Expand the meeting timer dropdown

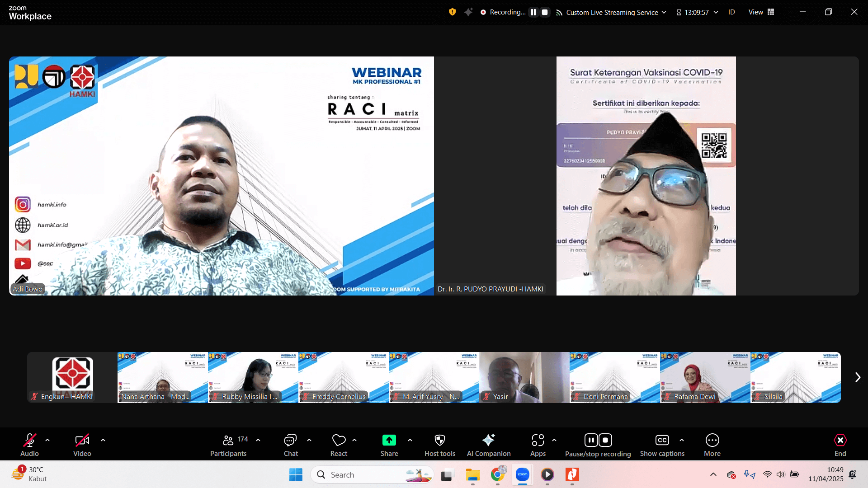(716, 12)
